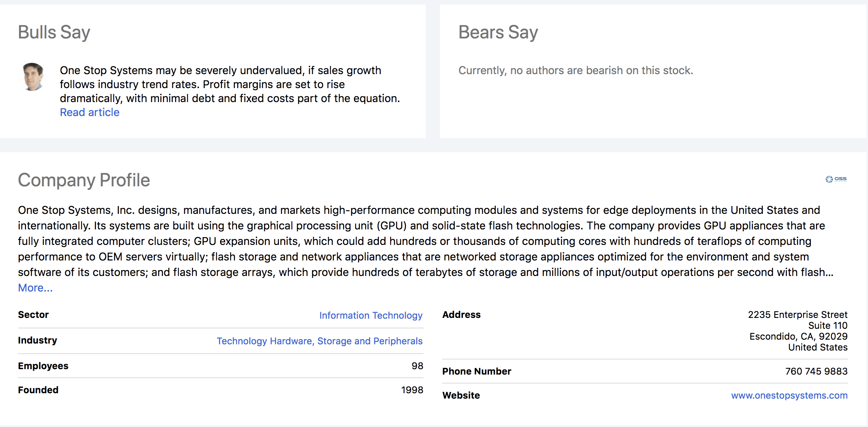Click the bullish author's profile photo

33,77
